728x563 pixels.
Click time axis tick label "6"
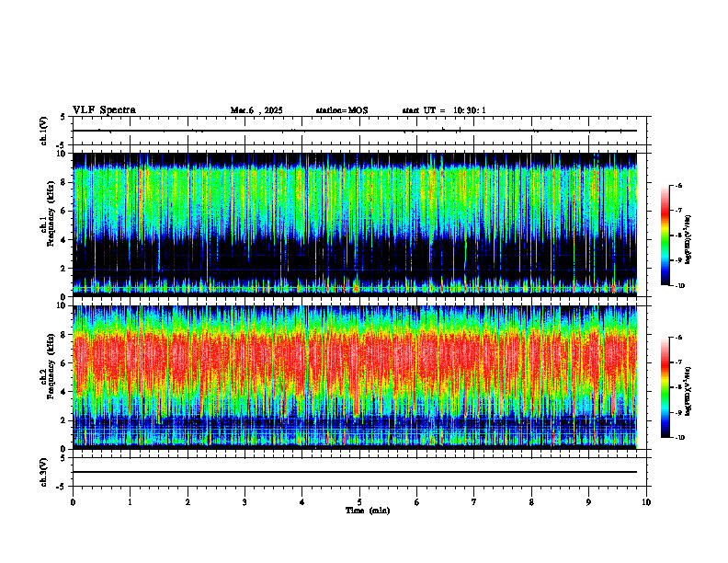click(x=417, y=502)
